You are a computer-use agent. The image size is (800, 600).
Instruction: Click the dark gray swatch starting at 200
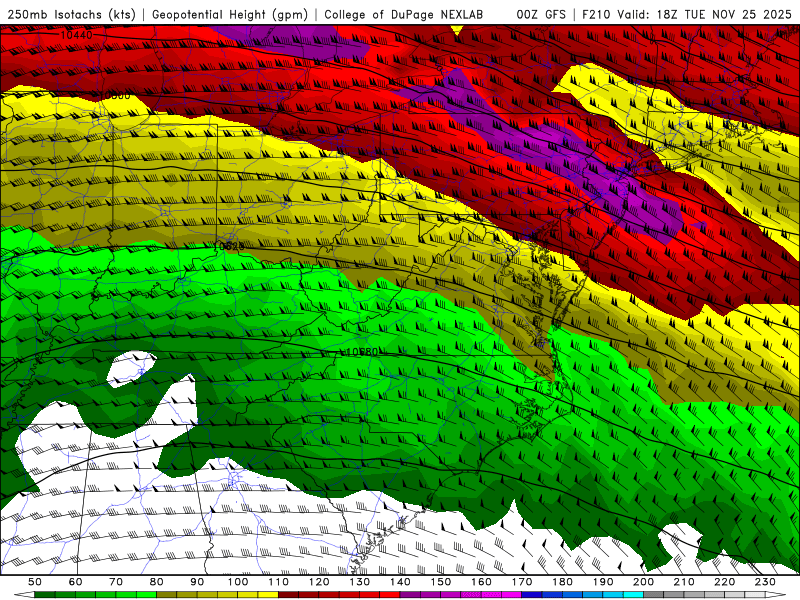coord(654,595)
